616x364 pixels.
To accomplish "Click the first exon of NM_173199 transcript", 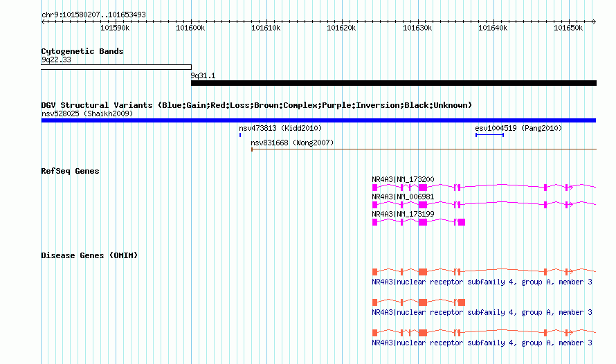I will tap(374, 222).
